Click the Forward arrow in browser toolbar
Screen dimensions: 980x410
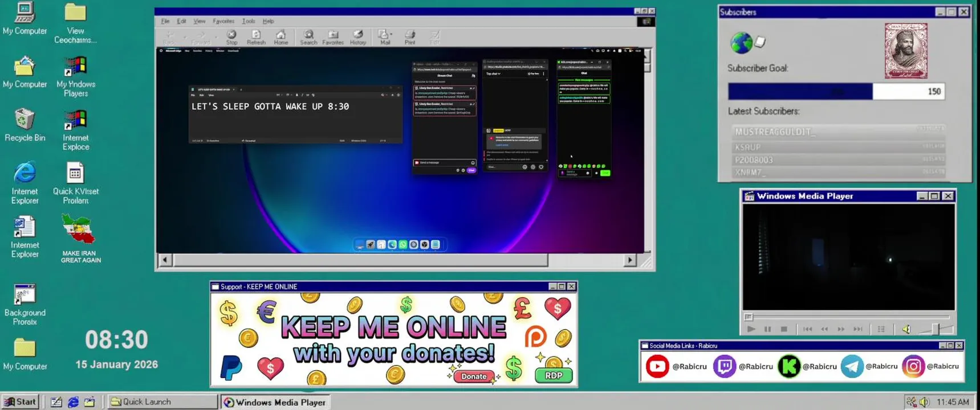pyautogui.click(x=201, y=38)
